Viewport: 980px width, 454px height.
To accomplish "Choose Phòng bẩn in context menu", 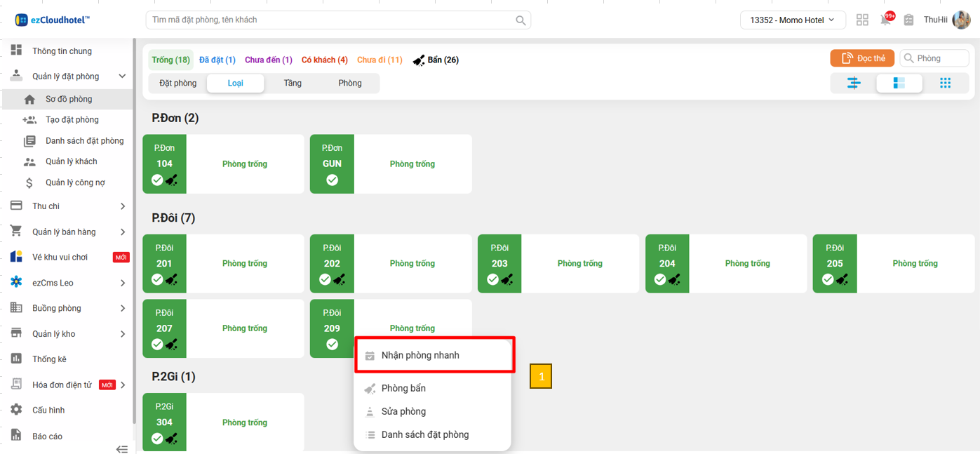I will pos(403,388).
